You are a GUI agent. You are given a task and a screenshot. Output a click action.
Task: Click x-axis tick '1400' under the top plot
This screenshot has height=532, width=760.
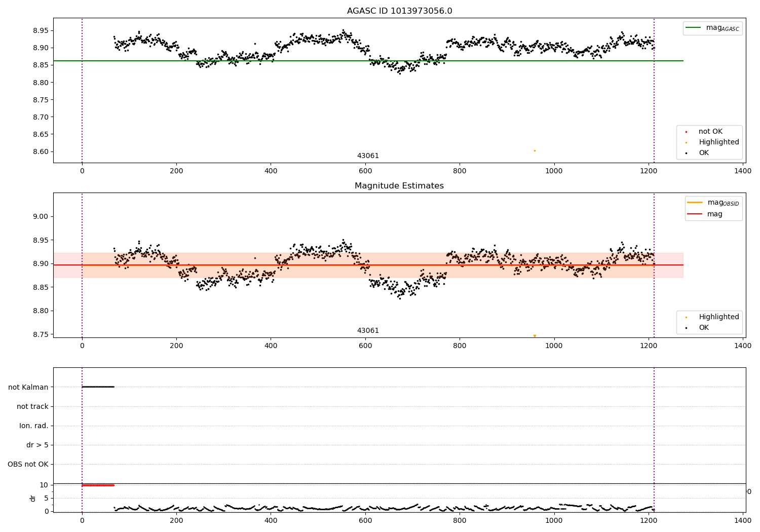click(743, 171)
